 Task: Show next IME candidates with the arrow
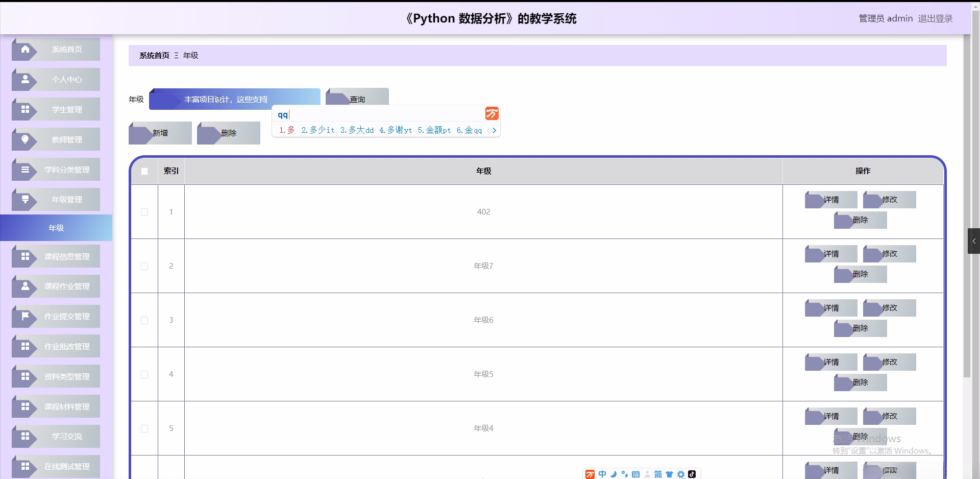(x=495, y=130)
